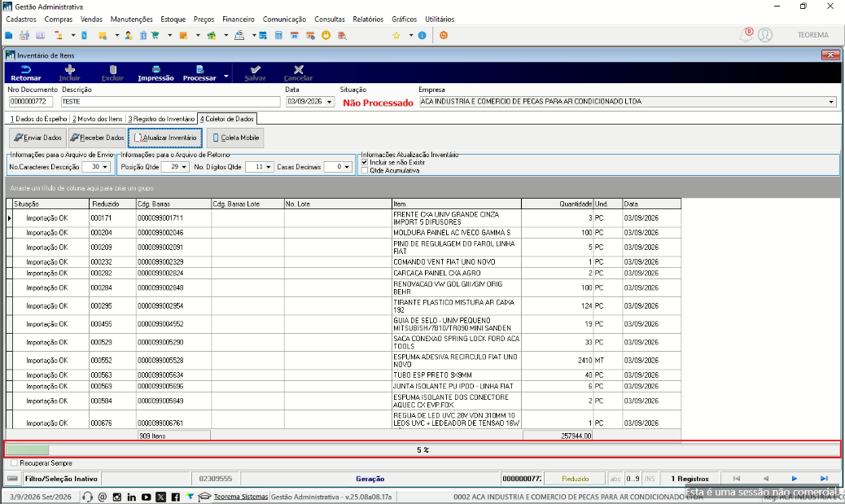Screen dimensions: 845x504
Task: Go to the next record arrow
Action: [x=795, y=479]
